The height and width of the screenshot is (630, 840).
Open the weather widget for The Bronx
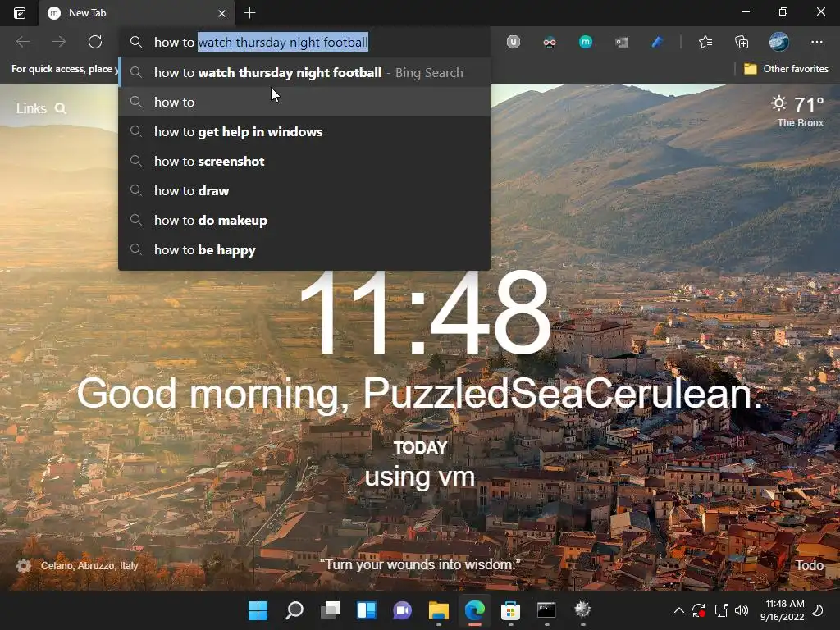pyautogui.click(x=797, y=111)
